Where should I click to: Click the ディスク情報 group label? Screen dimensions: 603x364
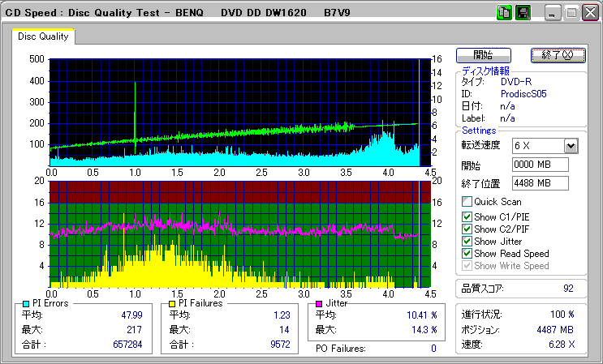tap(485, 71)
